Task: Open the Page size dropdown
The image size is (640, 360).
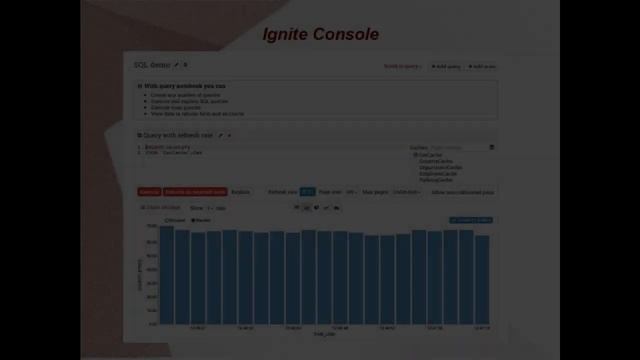Action: [351, 192]
